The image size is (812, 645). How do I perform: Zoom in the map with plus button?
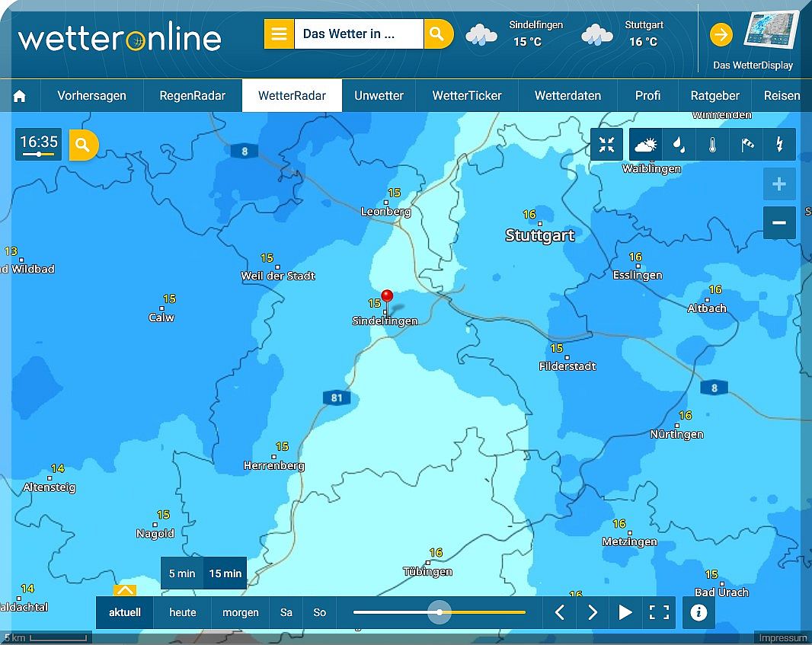pyautogui.click(x=779, y=184)
